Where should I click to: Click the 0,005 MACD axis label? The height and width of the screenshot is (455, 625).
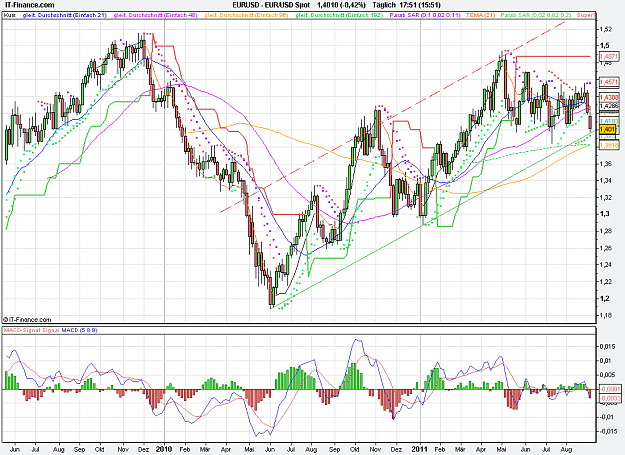tap(606, 375)
